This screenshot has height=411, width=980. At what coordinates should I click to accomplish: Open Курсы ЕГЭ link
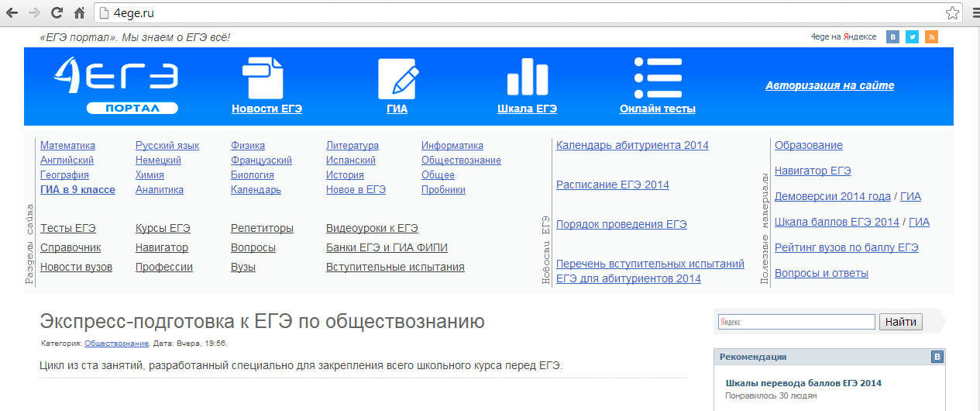[x=163, y=228]
